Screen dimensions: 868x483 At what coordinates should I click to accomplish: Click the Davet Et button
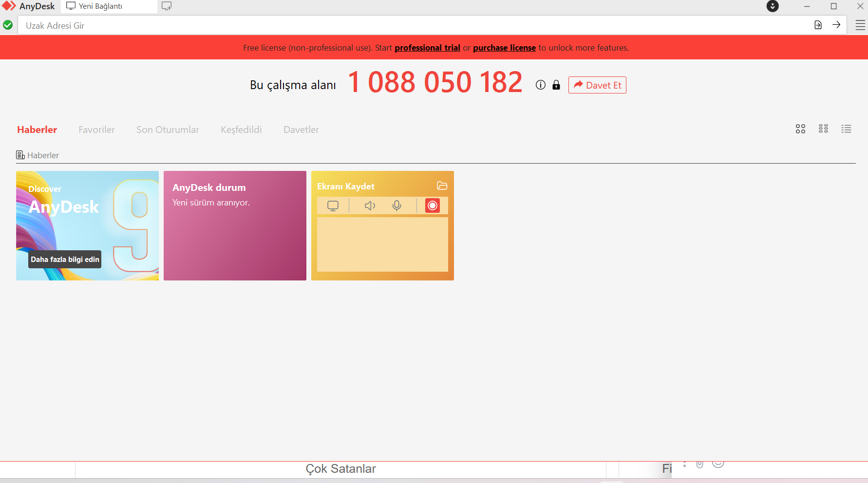[597, 85]
